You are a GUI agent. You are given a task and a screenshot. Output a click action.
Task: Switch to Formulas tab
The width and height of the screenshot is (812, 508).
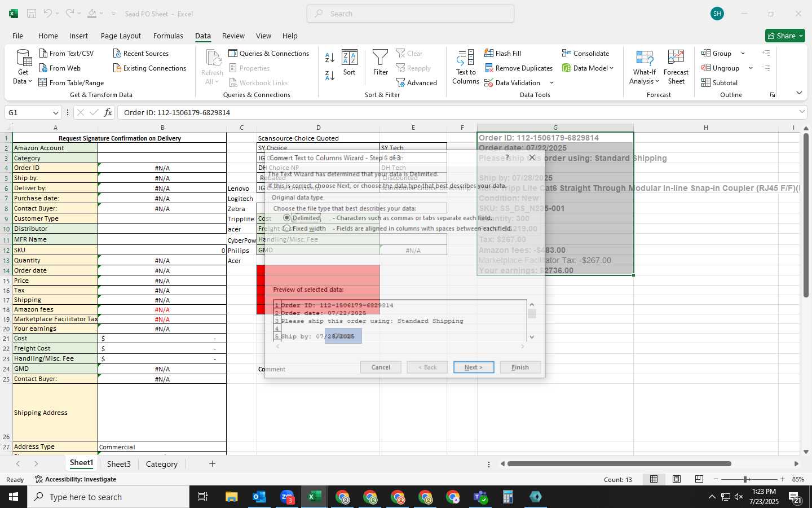pyautogui.click(x=168, y=36)
